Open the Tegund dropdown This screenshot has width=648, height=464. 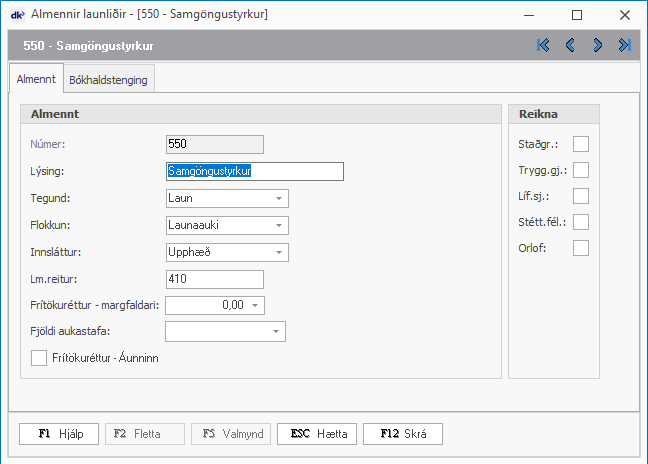pos(278,198)
